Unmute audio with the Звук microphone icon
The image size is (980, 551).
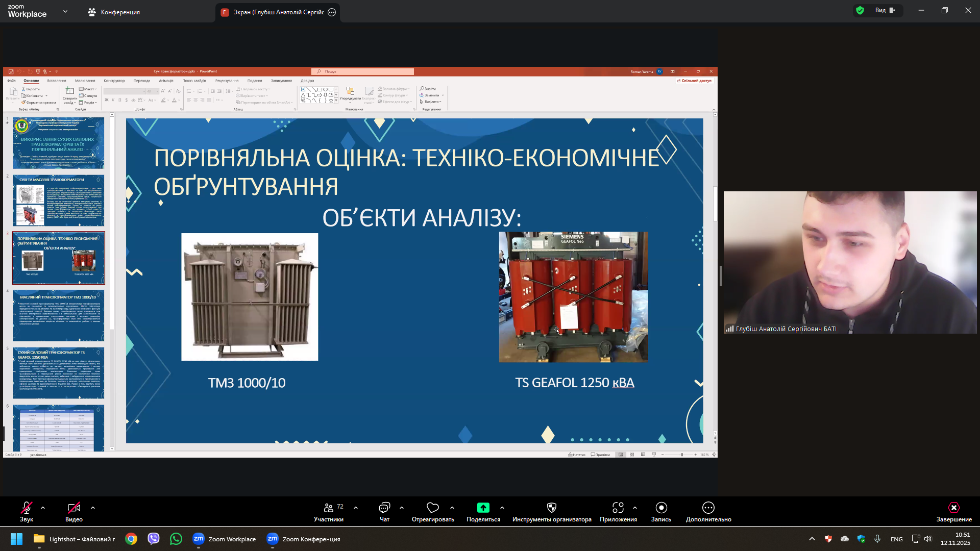[x=26, y=508]
